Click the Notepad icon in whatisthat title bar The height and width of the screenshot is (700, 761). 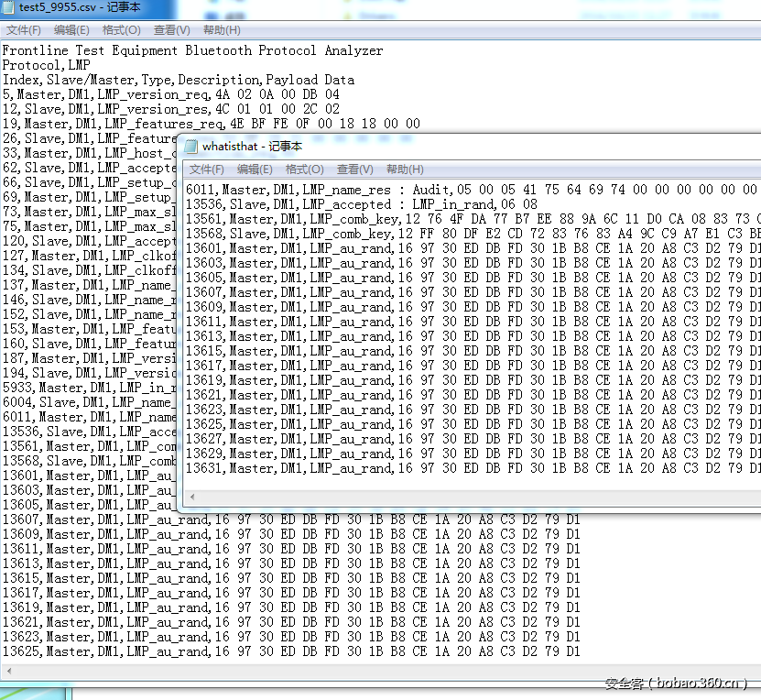click(x=190, y=146)
